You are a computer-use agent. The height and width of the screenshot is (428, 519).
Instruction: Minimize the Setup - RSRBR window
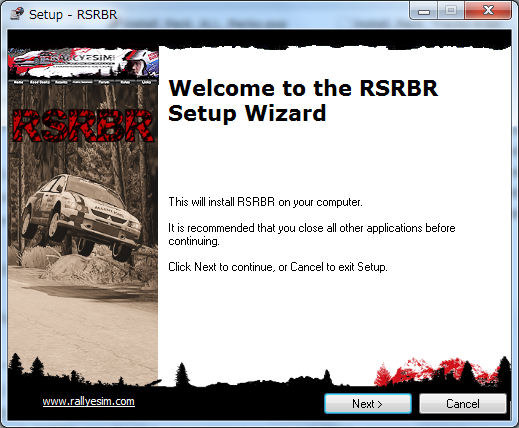click(424, 11)
